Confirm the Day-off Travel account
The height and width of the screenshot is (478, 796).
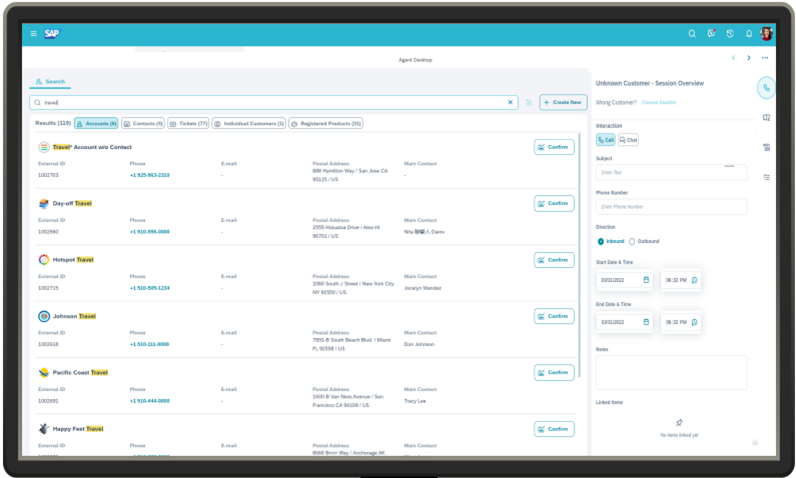[x=554, y=203]
